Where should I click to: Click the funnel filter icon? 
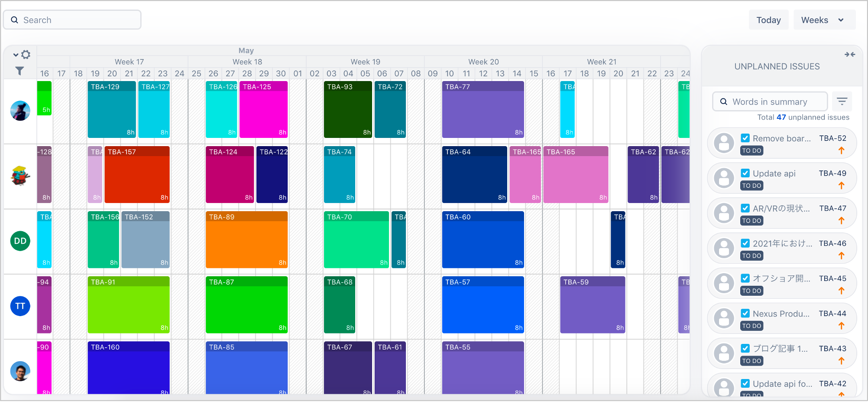click(19, 71)
